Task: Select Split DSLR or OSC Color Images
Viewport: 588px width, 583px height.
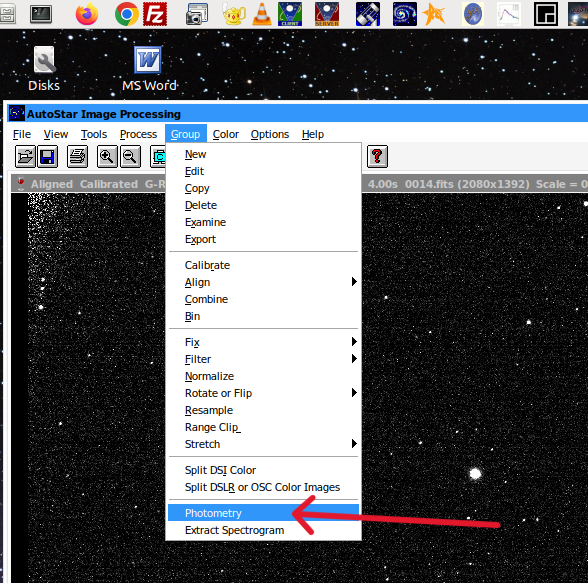Action: [x=263, y=487]
